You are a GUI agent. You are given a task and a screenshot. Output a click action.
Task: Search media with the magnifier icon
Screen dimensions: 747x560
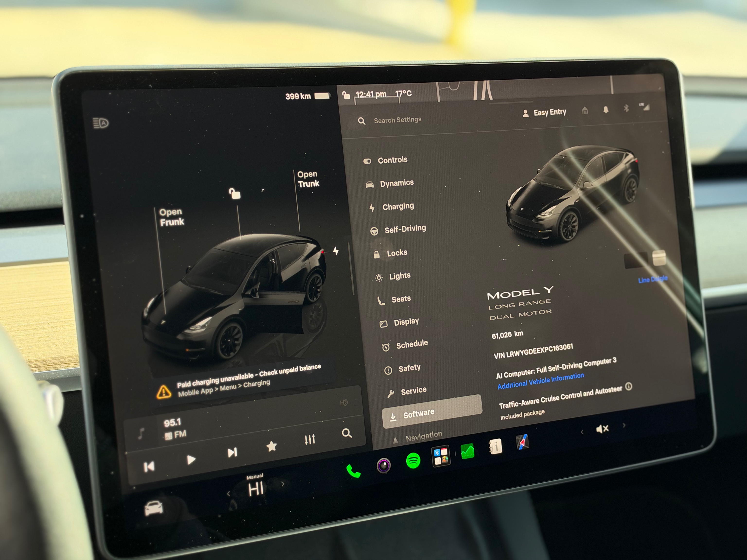347,433
